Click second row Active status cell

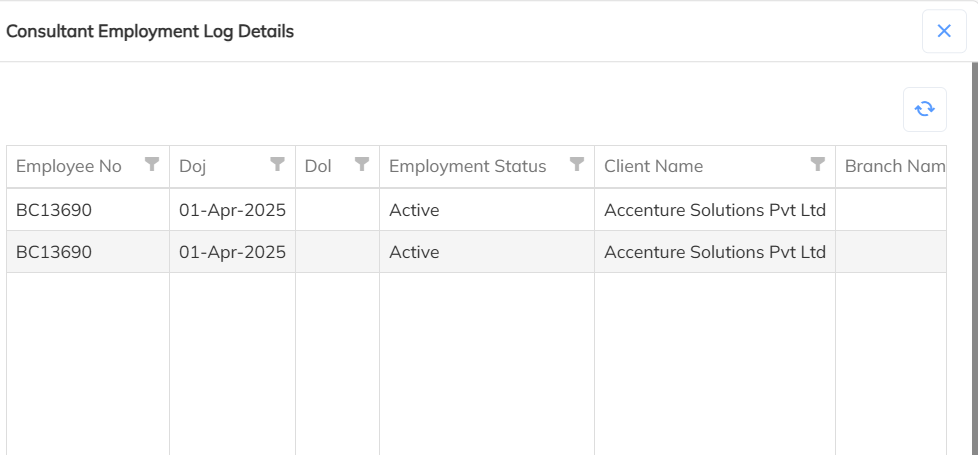tap(414, 252)
